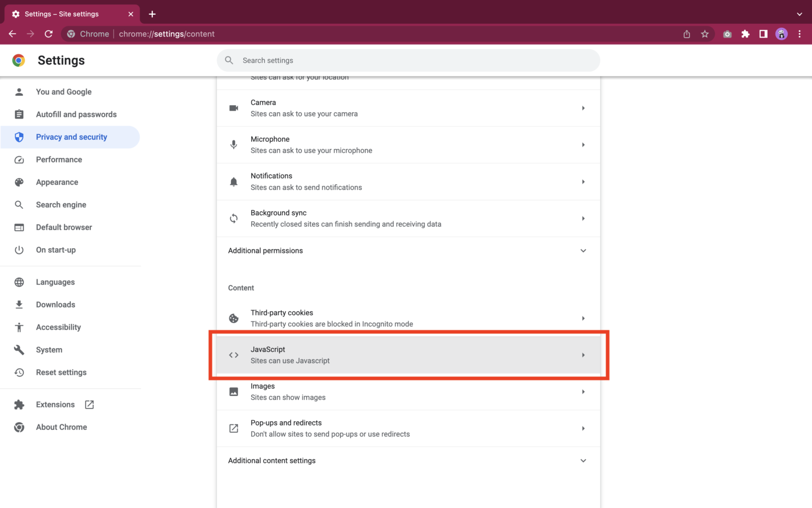Open the Extensions page link
Image resolution: width=812 pixels, height=508 pixels.
click(55, 404)
